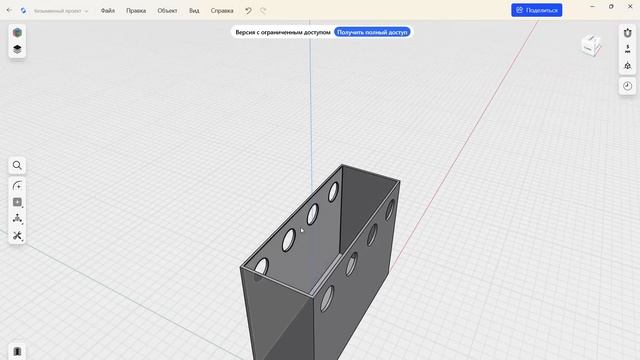The height and width of the screenshot is (360, 640).
Task: Click the Shapr3D logo icon
Action: click(x=23, y=11)
